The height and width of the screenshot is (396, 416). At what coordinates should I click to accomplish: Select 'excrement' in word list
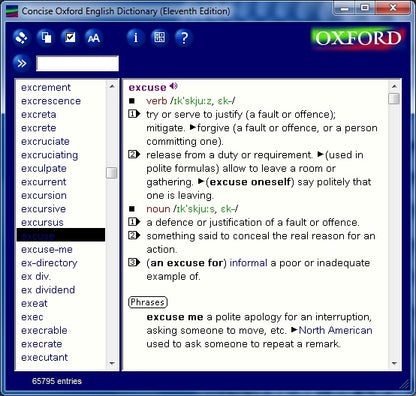point(46,87)
